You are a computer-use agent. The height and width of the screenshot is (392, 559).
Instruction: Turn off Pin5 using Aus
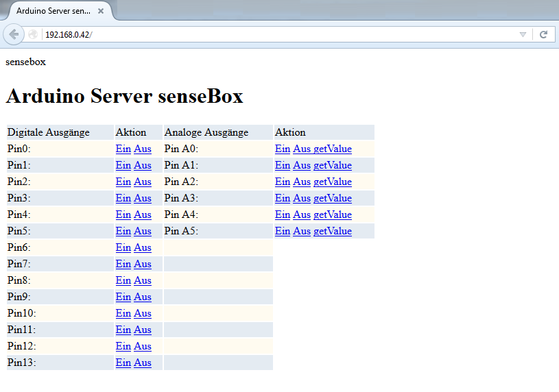click(143, 231)
